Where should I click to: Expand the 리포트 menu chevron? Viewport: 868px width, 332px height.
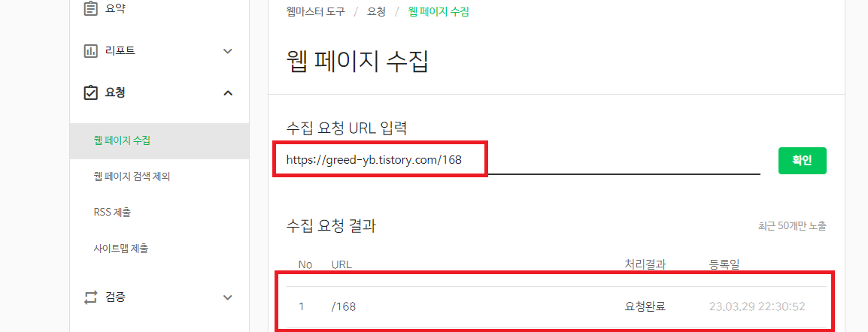[x=227, y=51]
